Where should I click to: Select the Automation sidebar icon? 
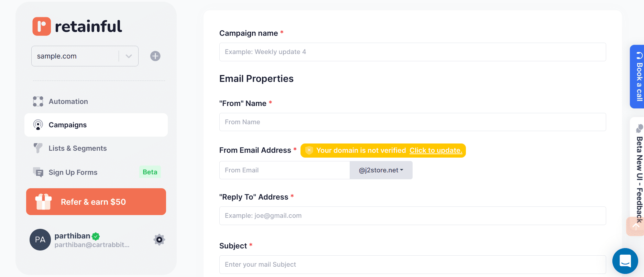click(38, 101)
